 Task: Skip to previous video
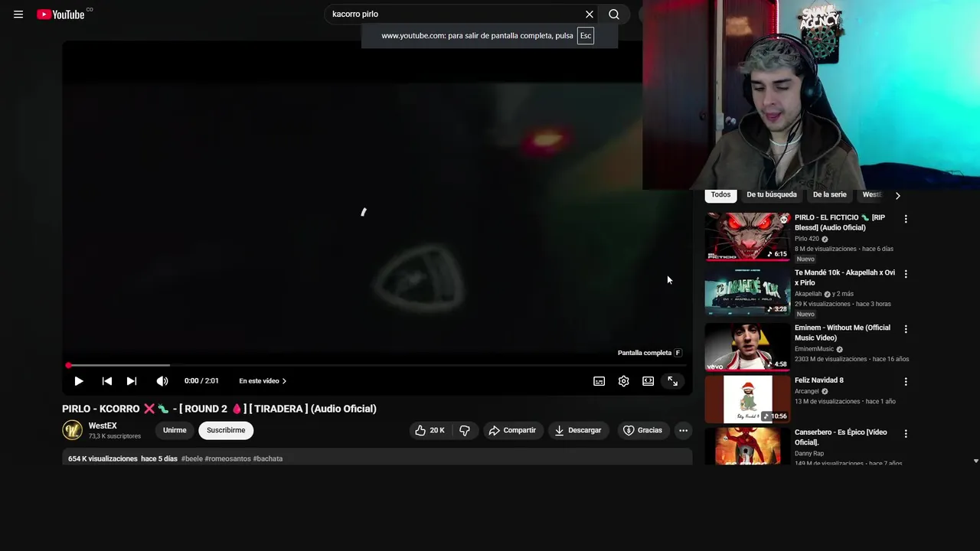pyautogui.click(x=107, y=381)
